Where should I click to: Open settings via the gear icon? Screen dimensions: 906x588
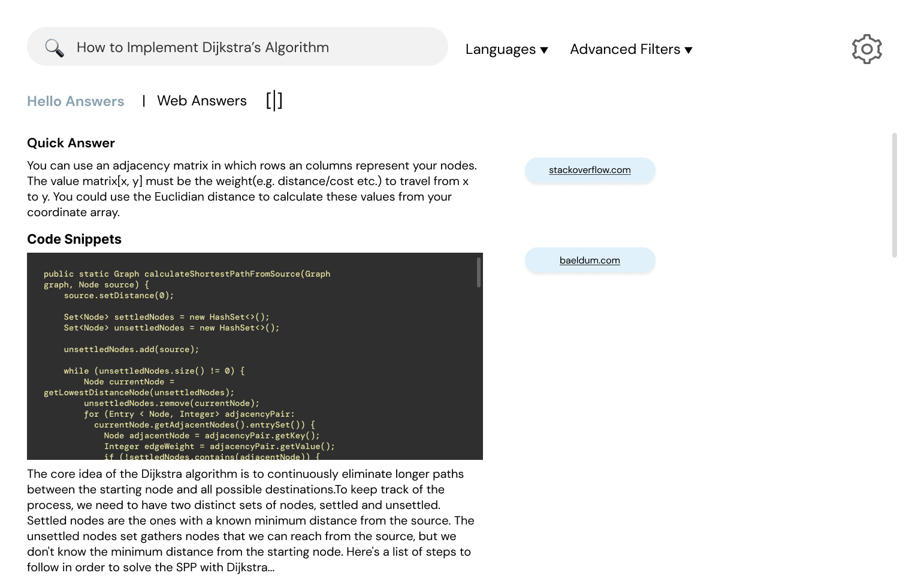[x=866, y=49]
